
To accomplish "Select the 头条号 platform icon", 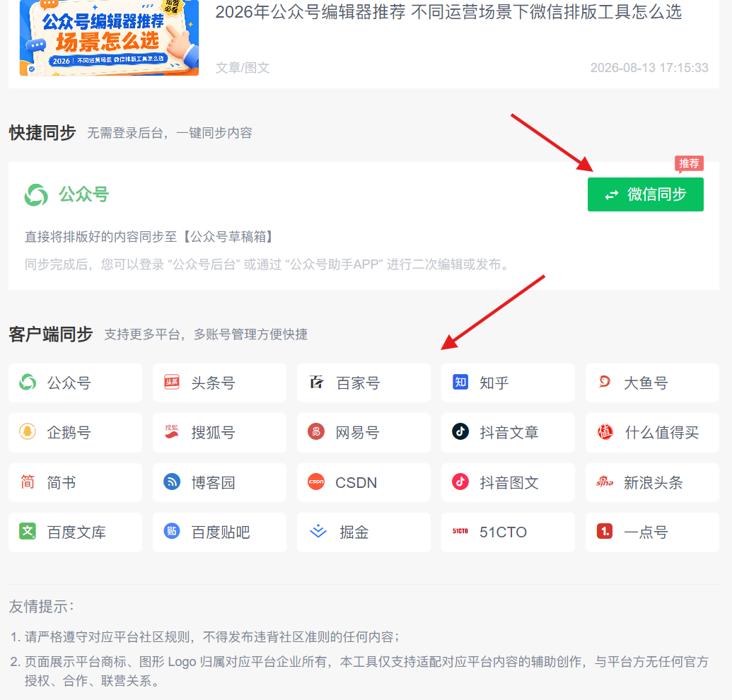I will (172, 383).
